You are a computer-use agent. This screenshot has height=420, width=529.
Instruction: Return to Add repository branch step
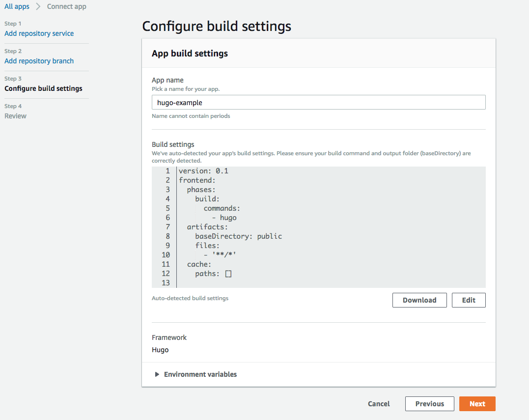pyautogui.click(x=39, y=61)
